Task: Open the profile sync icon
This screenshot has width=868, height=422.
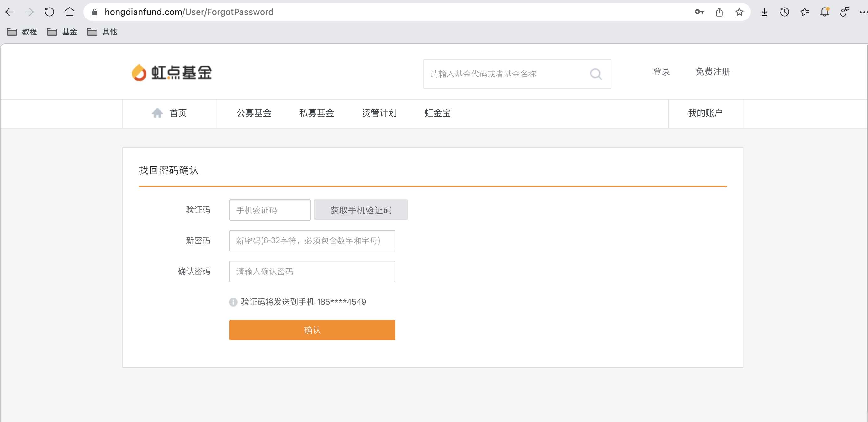Action: [845, 12]
